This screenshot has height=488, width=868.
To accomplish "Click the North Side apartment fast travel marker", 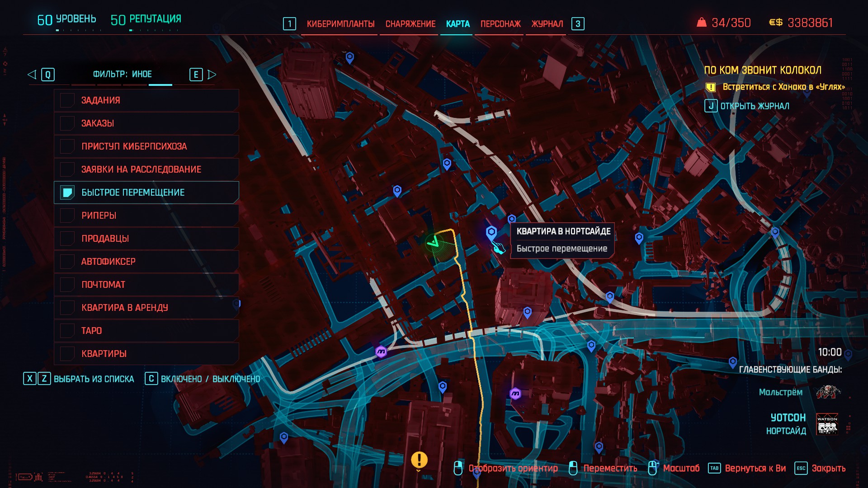I will tap(491, 233).
